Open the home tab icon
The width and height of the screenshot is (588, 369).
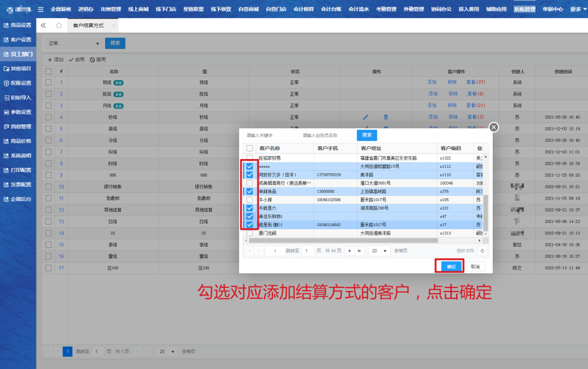(59, 26)
